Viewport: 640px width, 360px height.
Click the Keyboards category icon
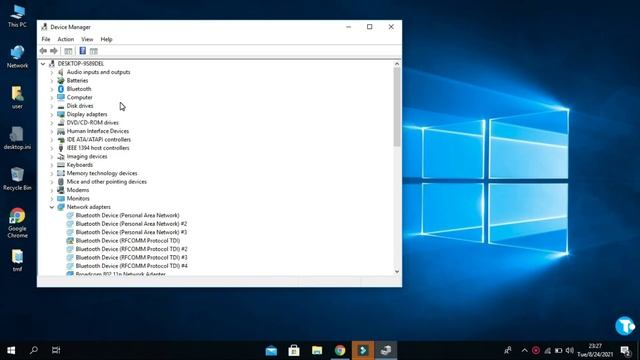pos(61,164)
